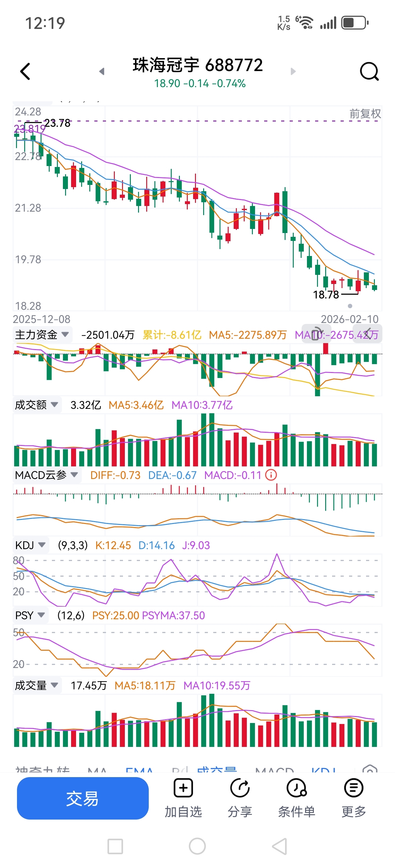The height and width of the screenshot is (868, 395).
Task: Switch to previous stock with left triangle
Action: pos(102,71)
